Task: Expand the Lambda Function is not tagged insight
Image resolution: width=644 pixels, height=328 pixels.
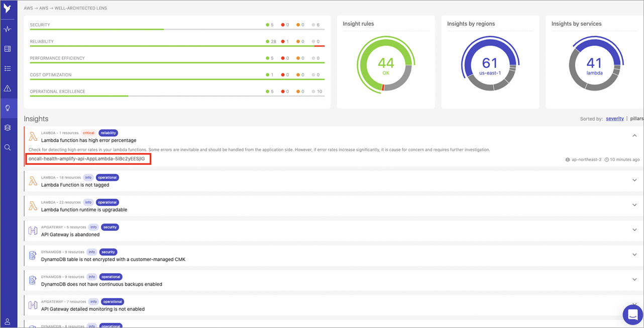Action: (x=634, y=180)
